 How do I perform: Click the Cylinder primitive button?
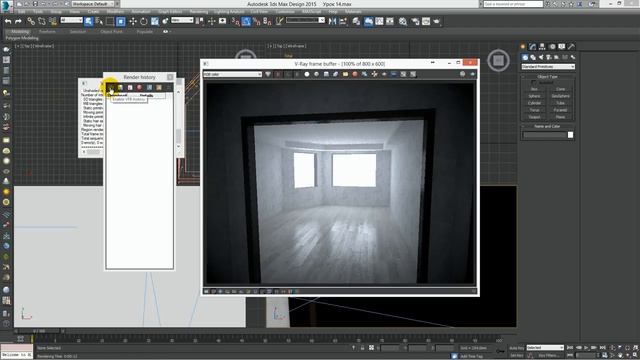point(534,103)
